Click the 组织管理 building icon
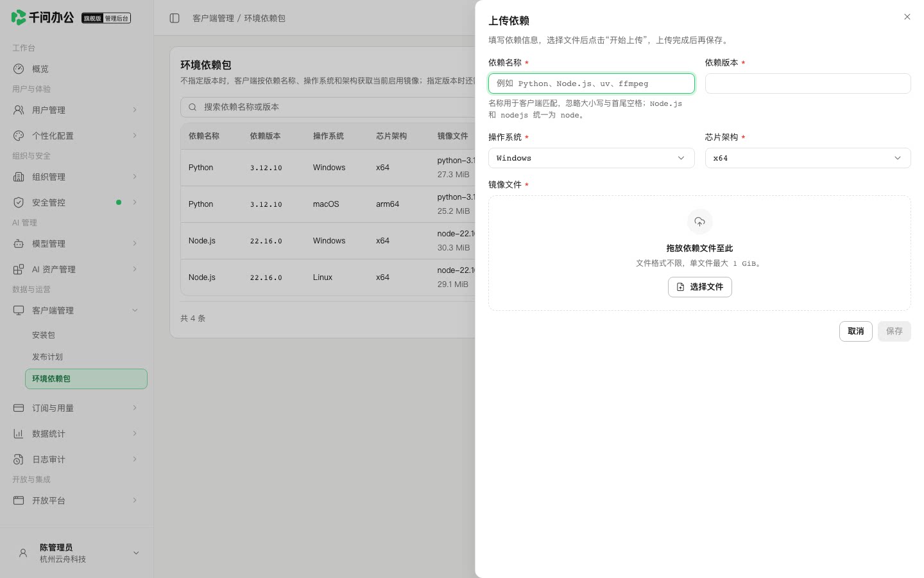This screenshot has width=924, height=578. pos(19,177)
